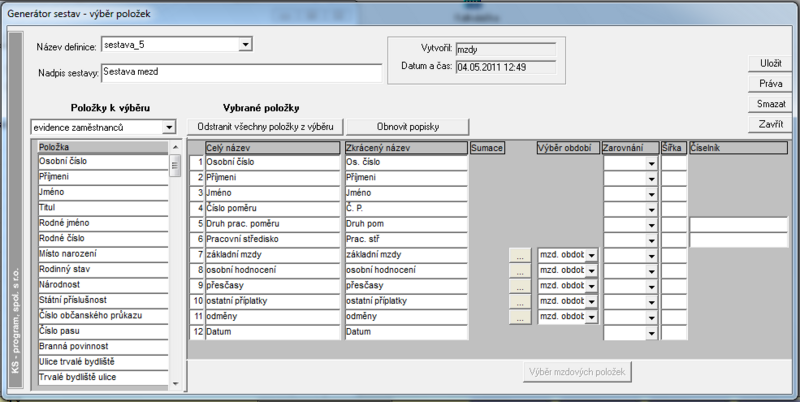Image resolution: width=800 pixels, height=402 pixels.
Task: Click scroll up arrow of Položka list
Action: (176, 147)
